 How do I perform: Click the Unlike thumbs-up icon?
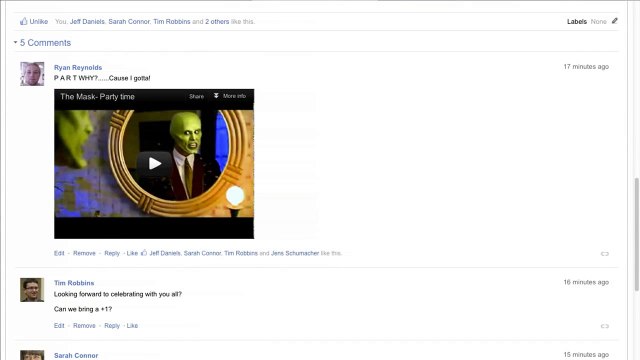(x=23, y=21)
